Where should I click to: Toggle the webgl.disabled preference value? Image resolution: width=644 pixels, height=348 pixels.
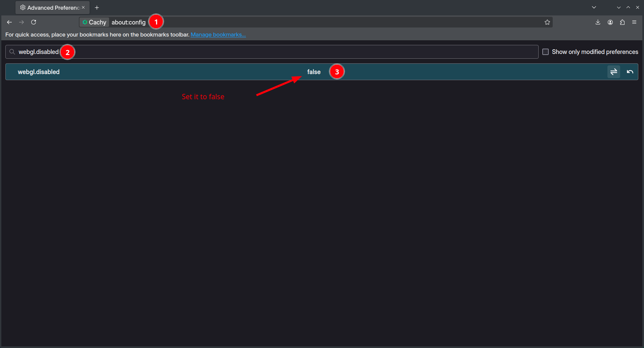pyautogui.click(x=613, y=72)
